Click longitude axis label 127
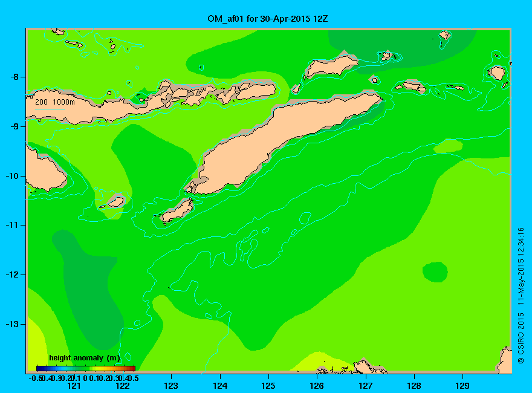 pyautogui.click(x=365, y=386)
